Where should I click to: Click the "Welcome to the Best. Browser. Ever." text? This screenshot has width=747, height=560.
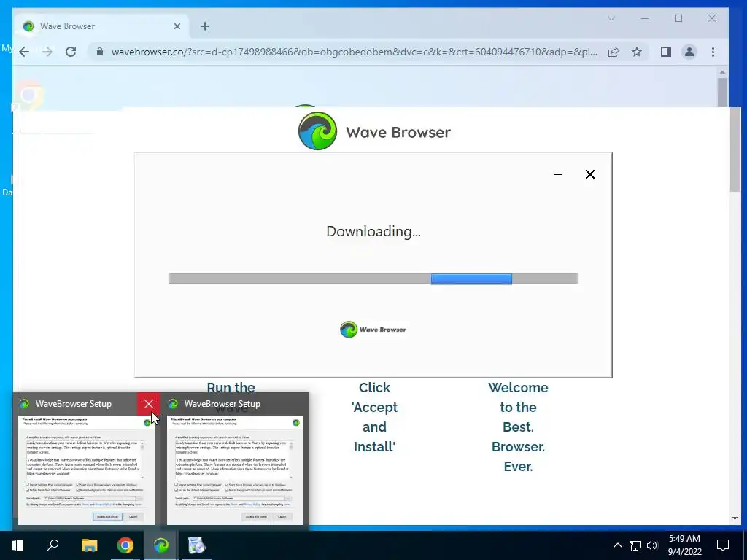[519, 427]
